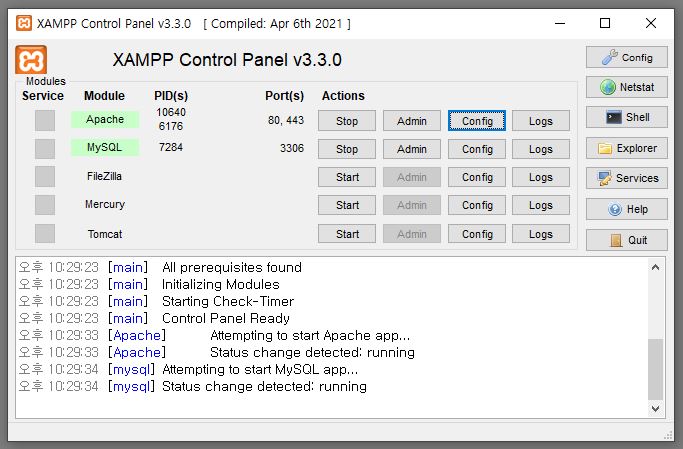Open the Apache Admin page
Image resolution: width=683 pixels, height=449 pixels.
(x=412, y=121)
